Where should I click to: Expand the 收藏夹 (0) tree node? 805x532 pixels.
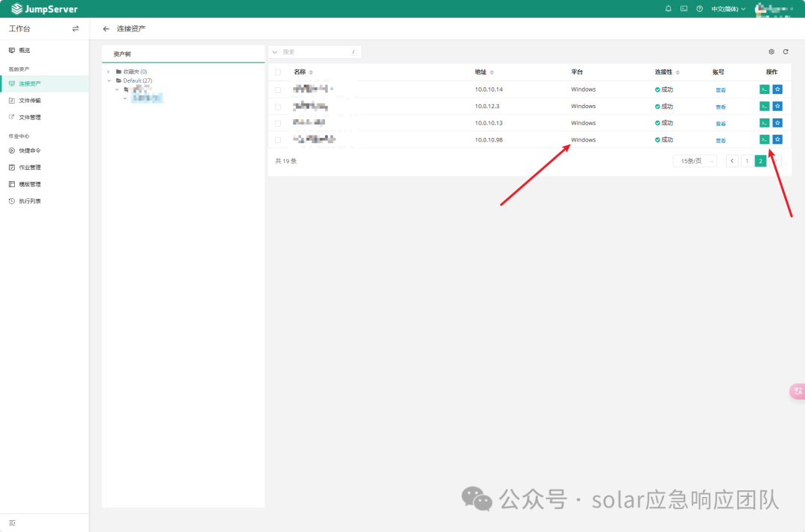click(x=109, y=72)
